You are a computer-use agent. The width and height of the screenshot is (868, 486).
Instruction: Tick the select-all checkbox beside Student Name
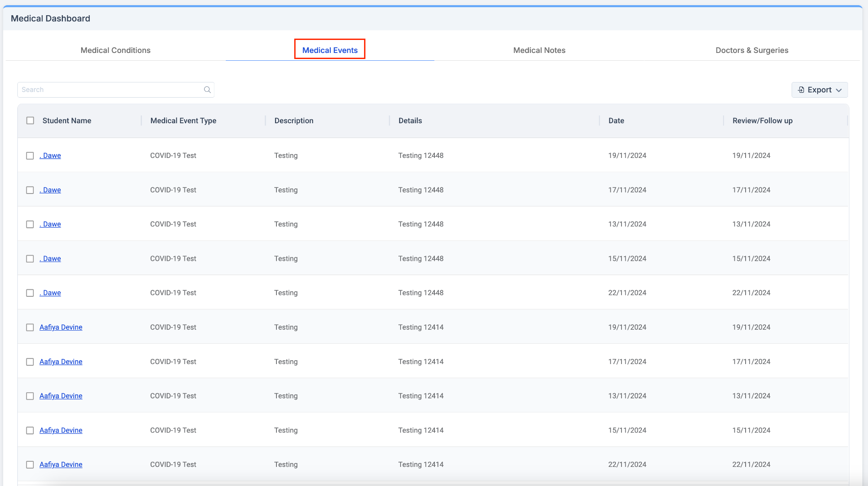pos(30,121)
